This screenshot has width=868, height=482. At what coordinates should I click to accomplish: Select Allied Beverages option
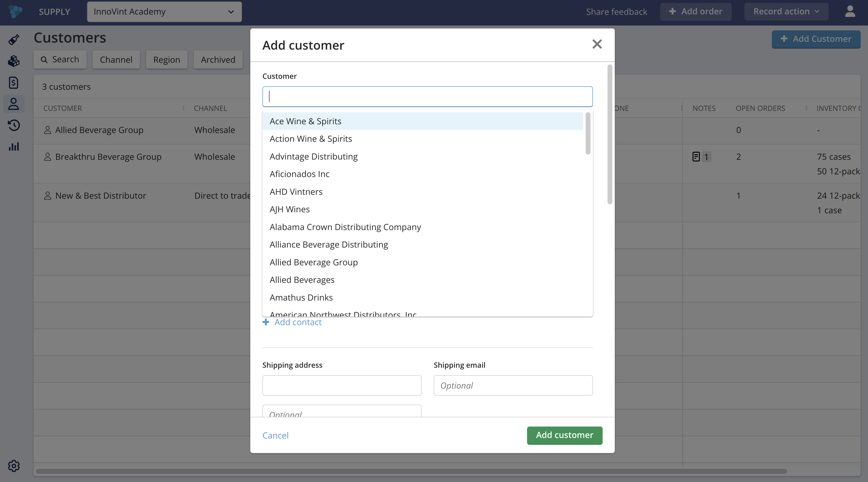point(423,280)
